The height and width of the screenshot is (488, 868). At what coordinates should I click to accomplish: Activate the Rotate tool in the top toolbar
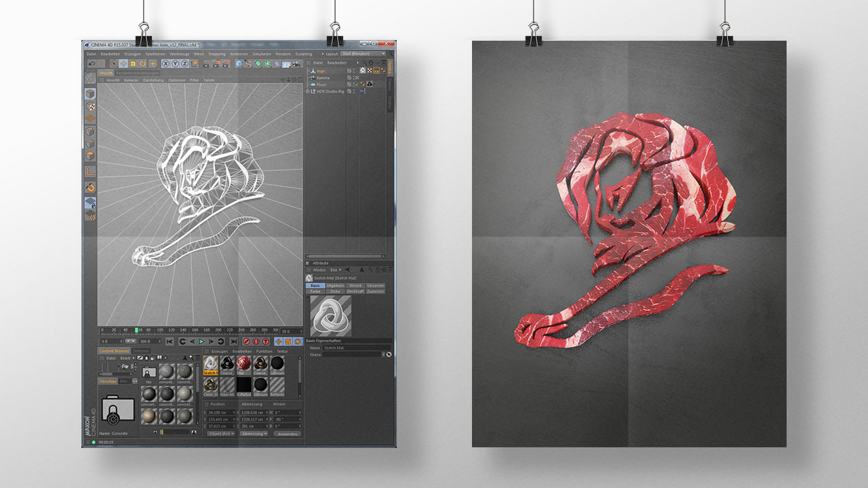coord(142,64)
